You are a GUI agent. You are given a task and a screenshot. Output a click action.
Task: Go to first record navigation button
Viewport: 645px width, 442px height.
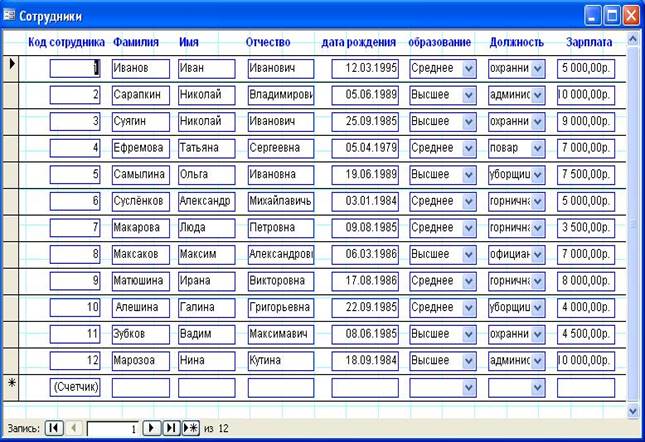(x=55, y=428)
